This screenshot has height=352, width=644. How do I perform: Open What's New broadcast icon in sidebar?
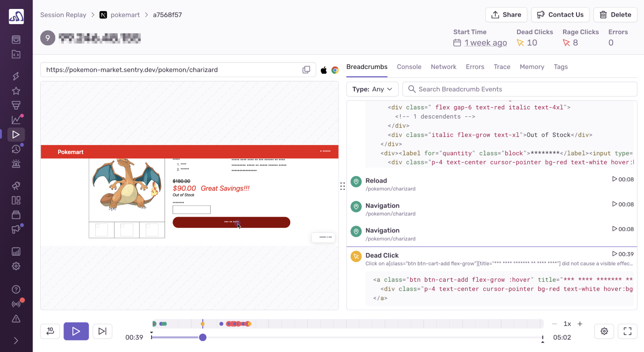click(16, 303)
